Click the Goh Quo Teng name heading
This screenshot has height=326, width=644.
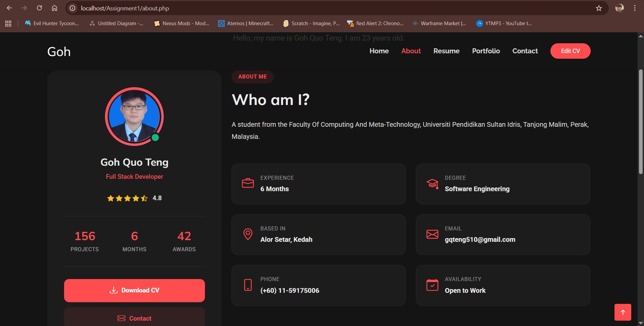pyautogui.click(x=135, y=162)
